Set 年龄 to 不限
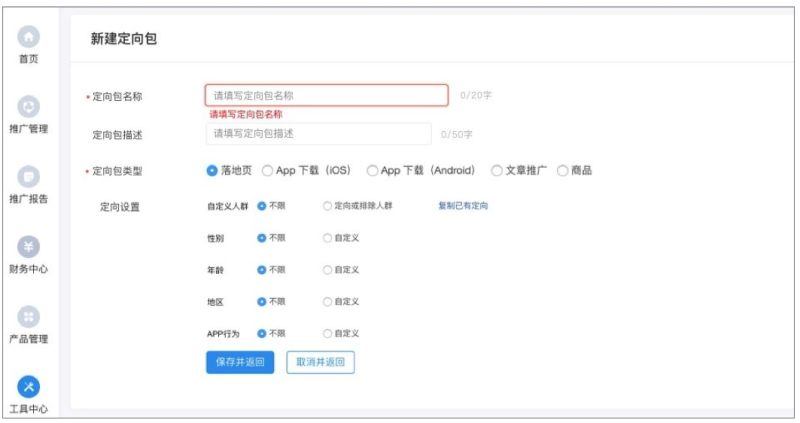 pyautogui.click(x=262, y=270)
